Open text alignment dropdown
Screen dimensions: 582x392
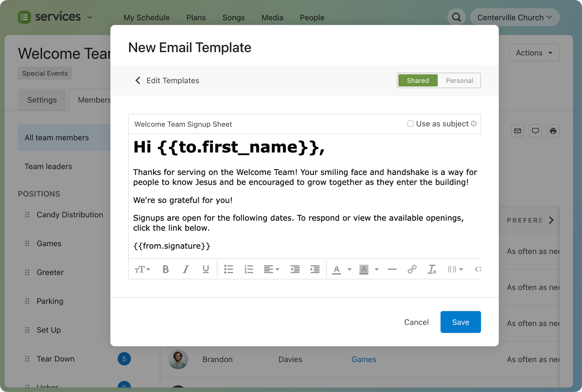(271, 269)
